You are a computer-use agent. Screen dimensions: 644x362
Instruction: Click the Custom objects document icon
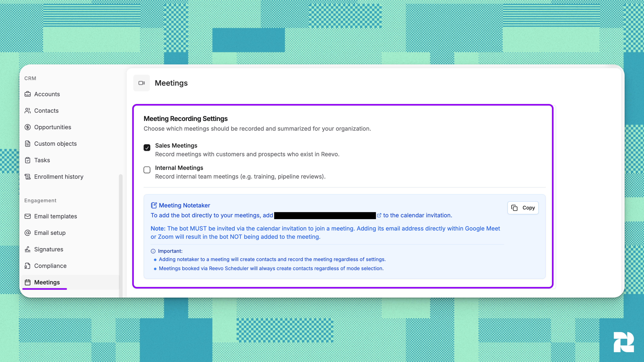point(28,144)
